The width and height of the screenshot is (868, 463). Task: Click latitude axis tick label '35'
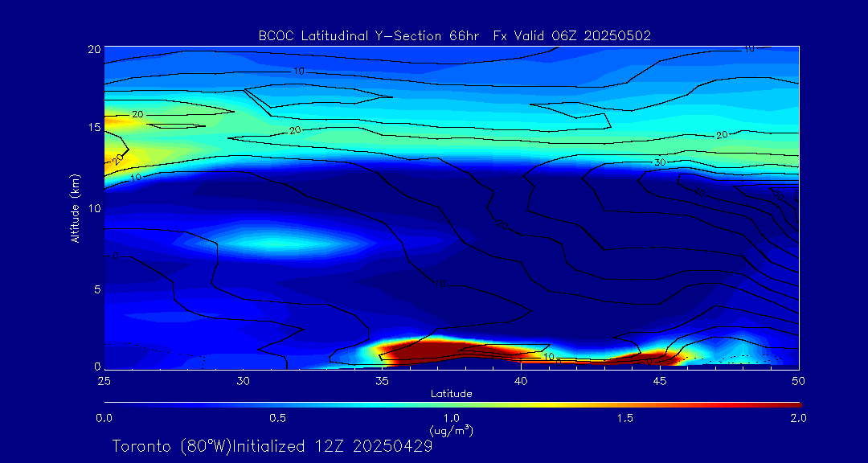[382, 381]
